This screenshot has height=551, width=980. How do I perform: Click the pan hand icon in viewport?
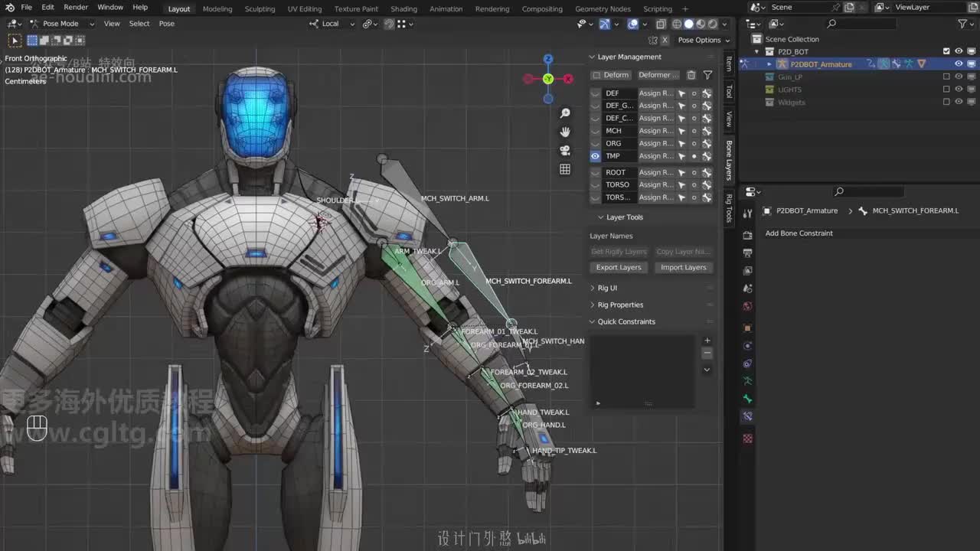click(x=565, y=132)
